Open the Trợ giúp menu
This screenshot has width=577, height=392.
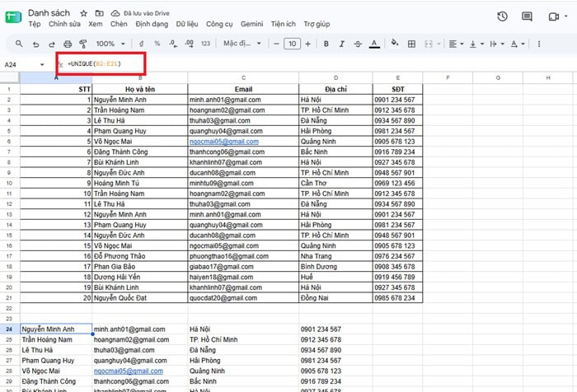pos(317,24)
